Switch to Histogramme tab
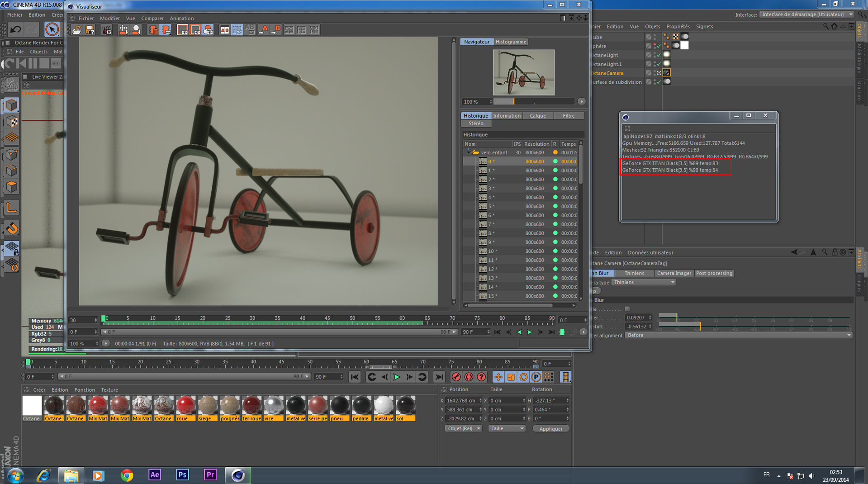Viewport: 868px width, 484px height. coord(511,42)
